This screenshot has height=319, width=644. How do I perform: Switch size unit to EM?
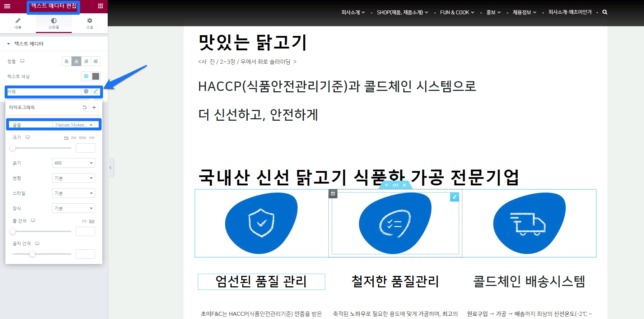(x=74, y=138)
